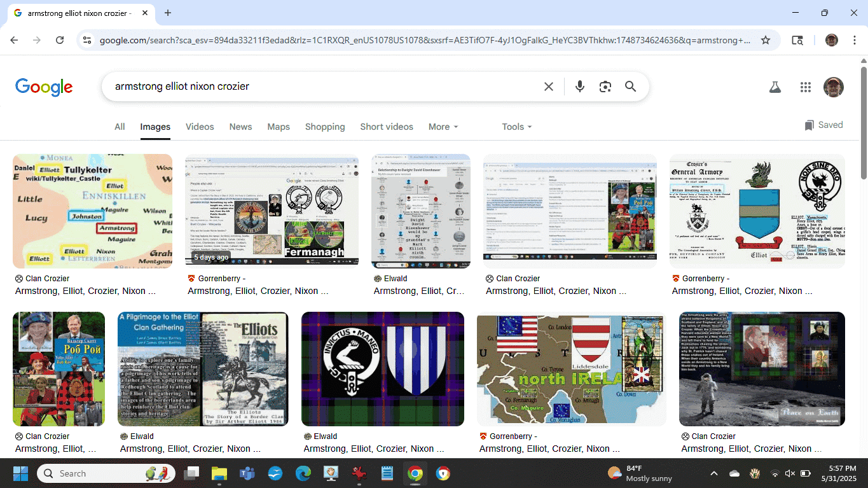Open Dwight David Eisenhower relationship thumbnail
Image resolution: width=868 pixels, height=488 pixels.
click(421, 211)
